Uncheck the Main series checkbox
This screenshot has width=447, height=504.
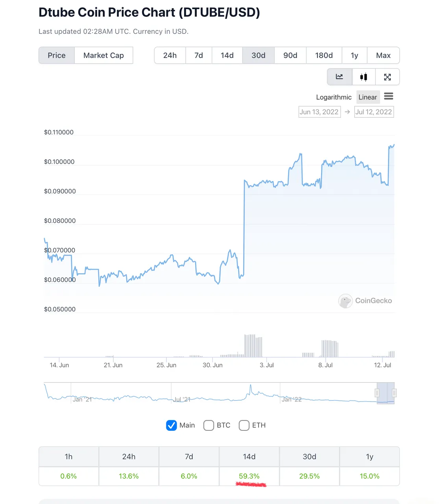[x=172, y=425]
